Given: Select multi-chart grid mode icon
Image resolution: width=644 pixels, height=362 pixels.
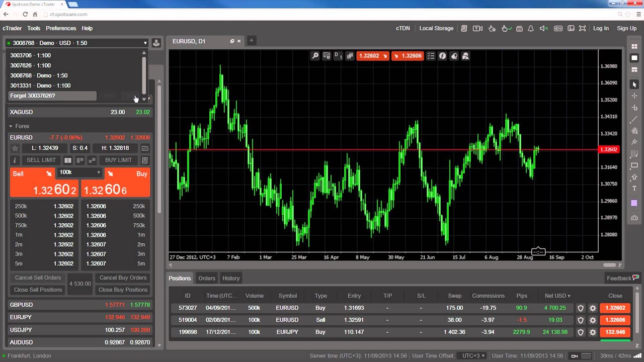Looking at the screenshot, I should pos(634,46).
